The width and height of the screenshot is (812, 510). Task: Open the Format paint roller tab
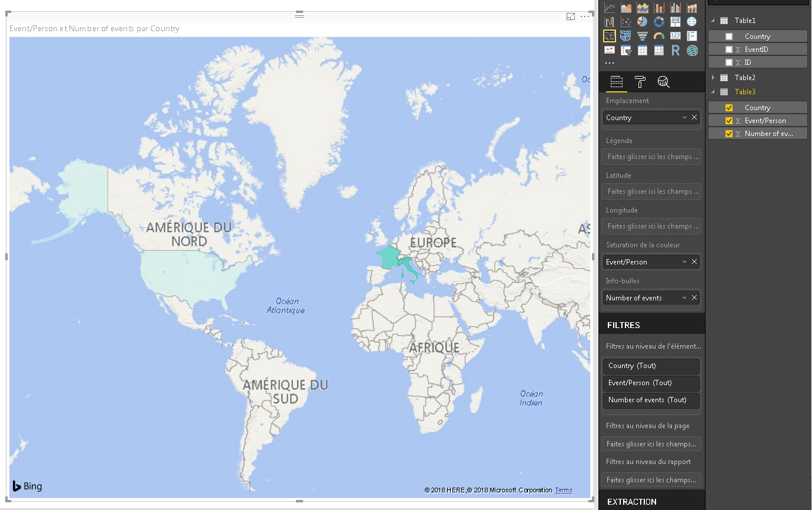pyautogui.click(x=640, y=82)
